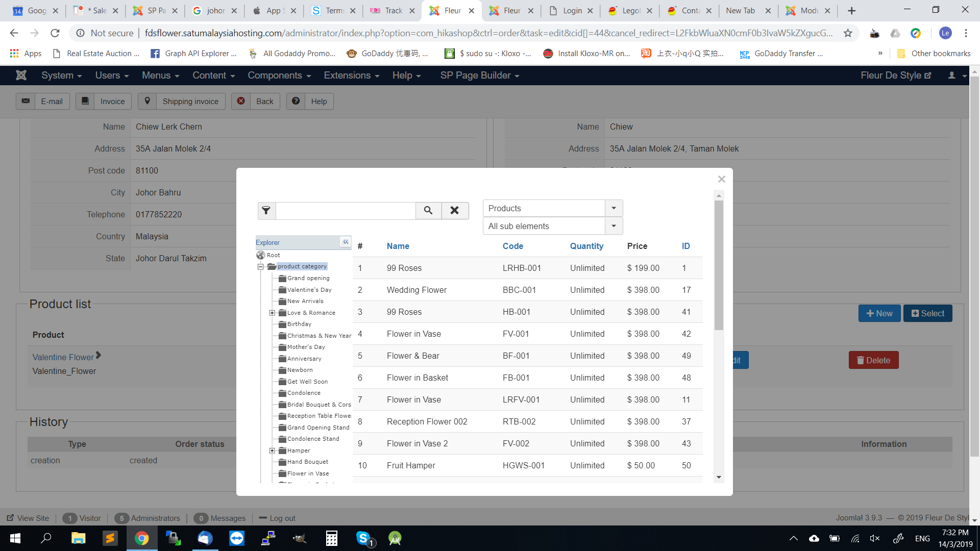The image size is (980, 551).
Task: Collapse the product category tree node
Action: (261, 266)
